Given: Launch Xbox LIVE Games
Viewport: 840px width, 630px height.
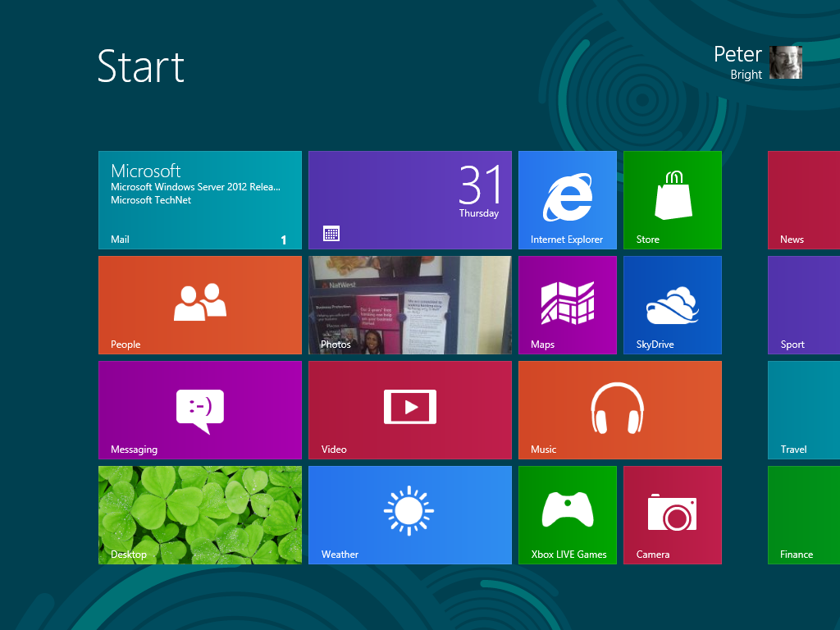Looking at the screenshot, I should pos(567,514).
